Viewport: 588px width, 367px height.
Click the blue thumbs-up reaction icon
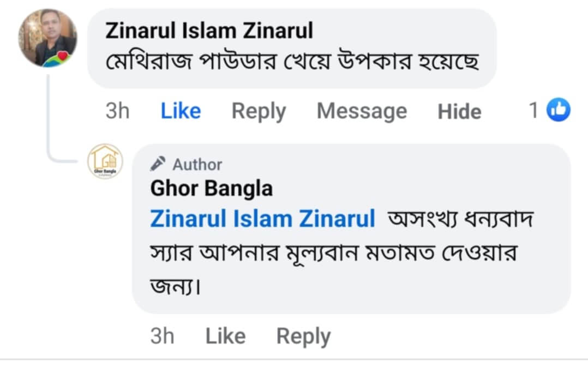[559, 110]
